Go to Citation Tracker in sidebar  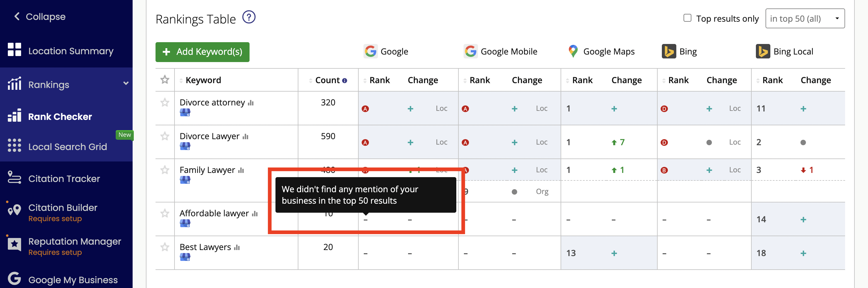tap(64, 179)
